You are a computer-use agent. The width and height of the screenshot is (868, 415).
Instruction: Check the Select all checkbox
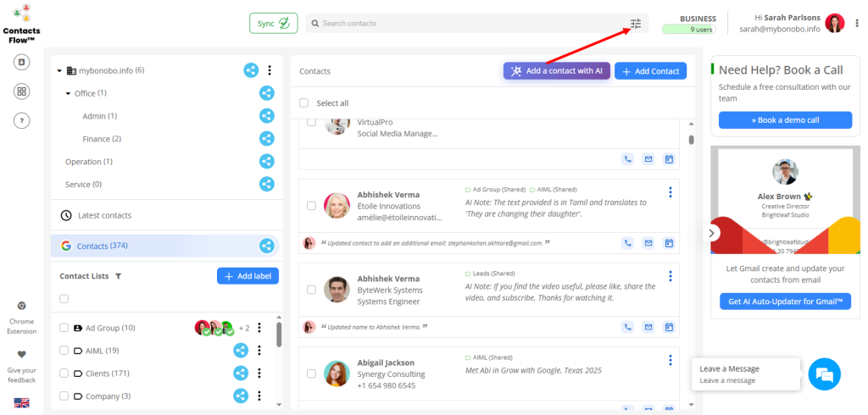(304, 103)
